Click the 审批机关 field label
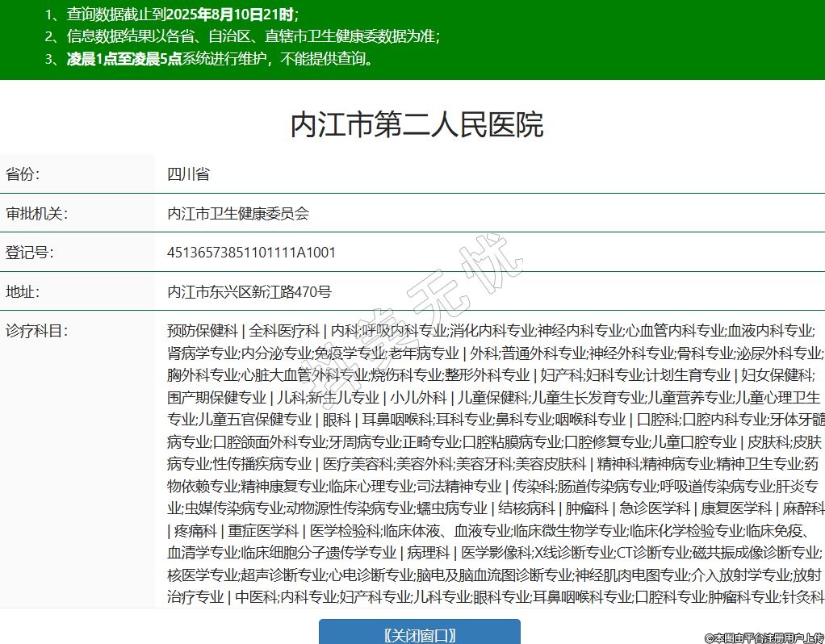 click(x=36, y=214)
